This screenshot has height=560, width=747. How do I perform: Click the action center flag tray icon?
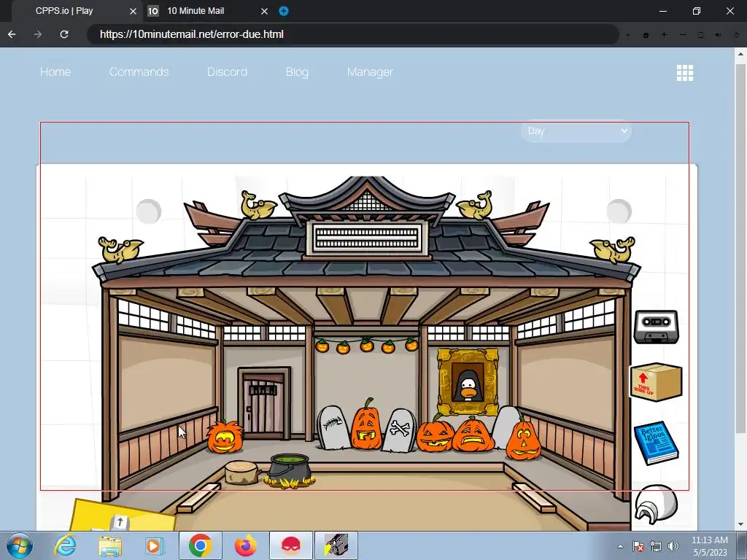(x=638, y=546)
